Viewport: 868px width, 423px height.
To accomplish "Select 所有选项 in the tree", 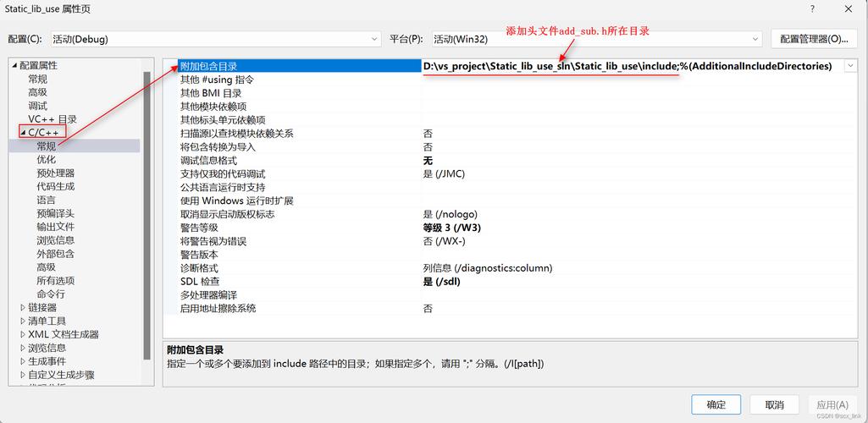I will click(55, 280).
